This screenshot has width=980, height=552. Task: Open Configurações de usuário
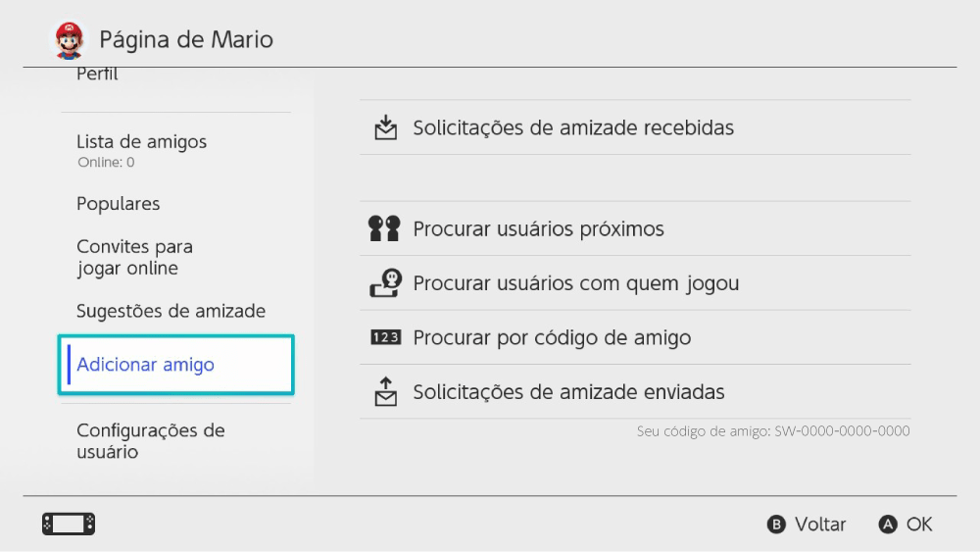(x=151, y=441)
